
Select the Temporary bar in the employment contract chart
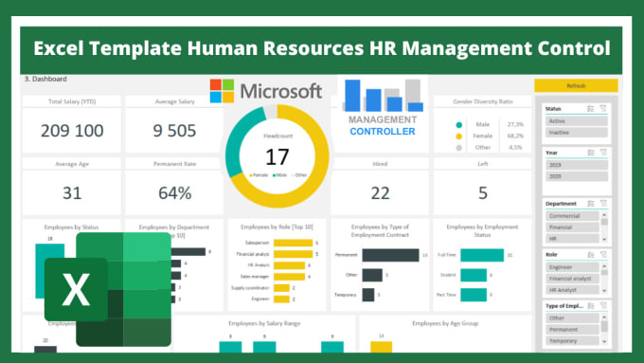[368, 295]
